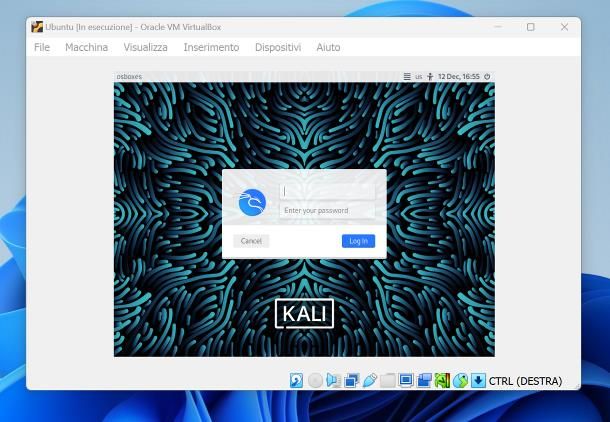The image size is (610, 422).
Task: Click the Kali dragon user avatar
Action: [x=252, y=202]
